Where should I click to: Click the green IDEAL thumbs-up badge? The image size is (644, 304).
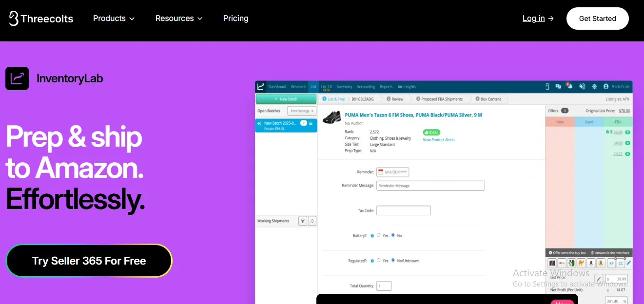pyautogui.click(x=431, y=132)
